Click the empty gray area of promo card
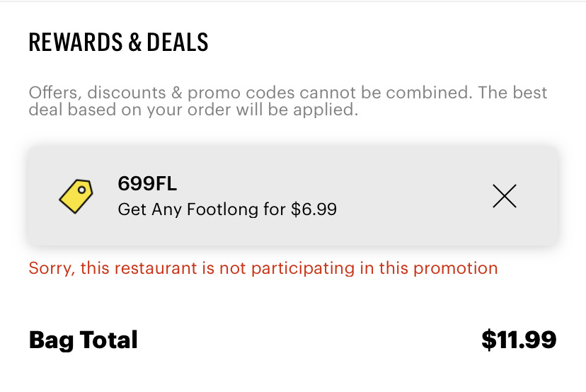Screen dimensions: 586x392 point(410,197)
